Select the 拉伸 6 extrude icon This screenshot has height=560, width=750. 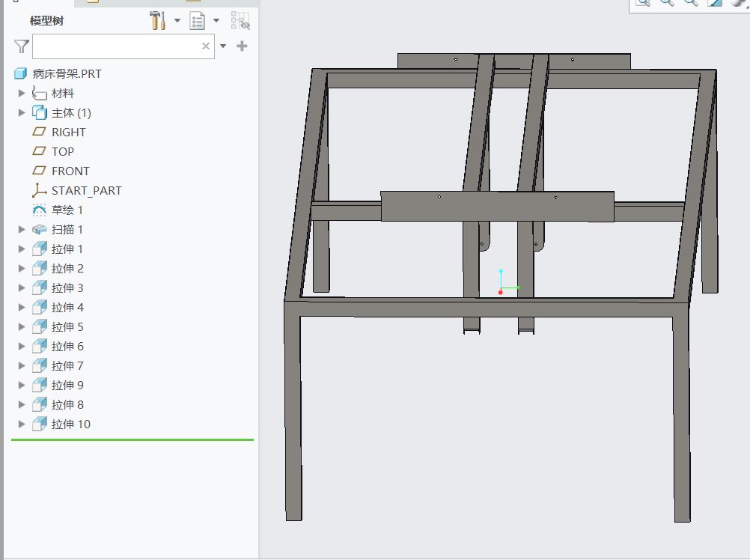point(40,346)
